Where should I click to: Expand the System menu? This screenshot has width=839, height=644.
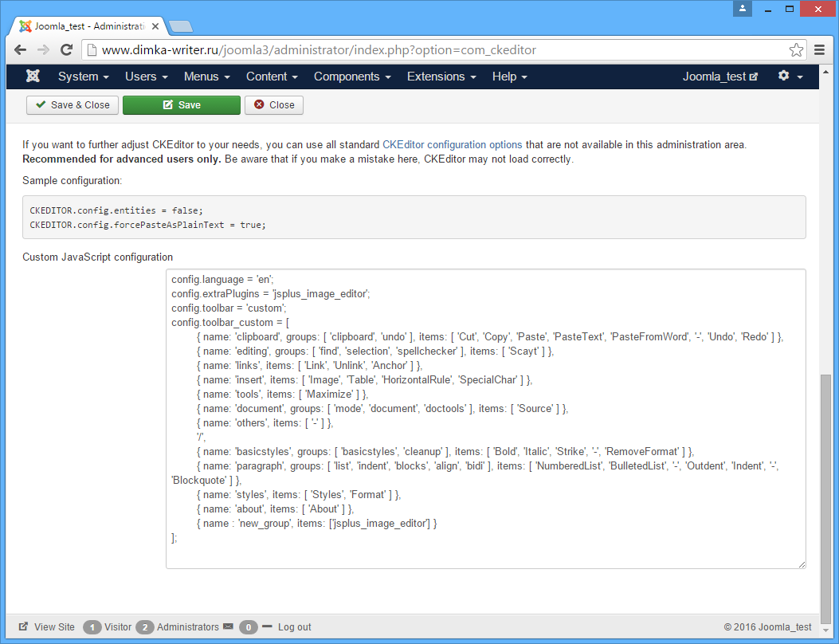[x=83, y=77]
